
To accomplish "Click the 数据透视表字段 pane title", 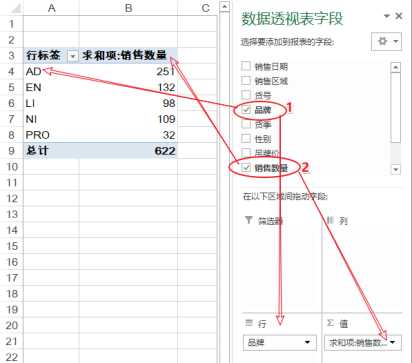I will [x=292, y=19].
